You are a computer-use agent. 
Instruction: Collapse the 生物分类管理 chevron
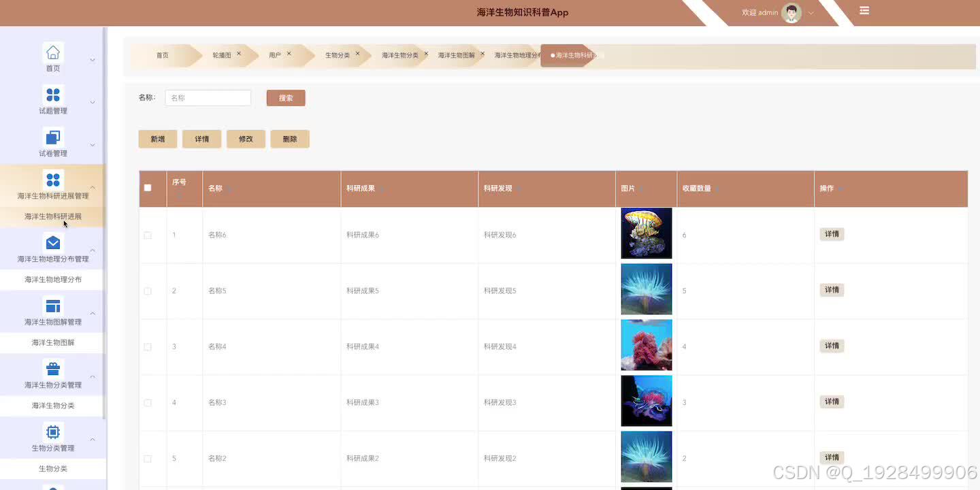click(x=93, y=440)
